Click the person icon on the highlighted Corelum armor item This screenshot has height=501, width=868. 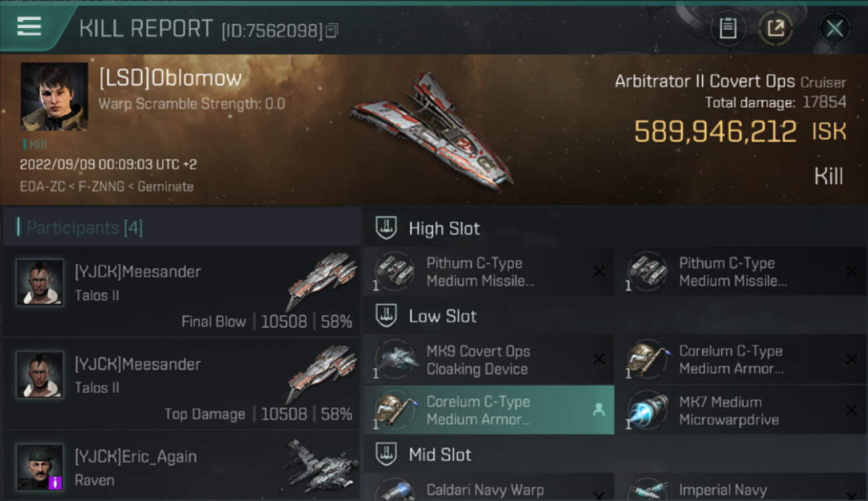(x=599, y=410)
